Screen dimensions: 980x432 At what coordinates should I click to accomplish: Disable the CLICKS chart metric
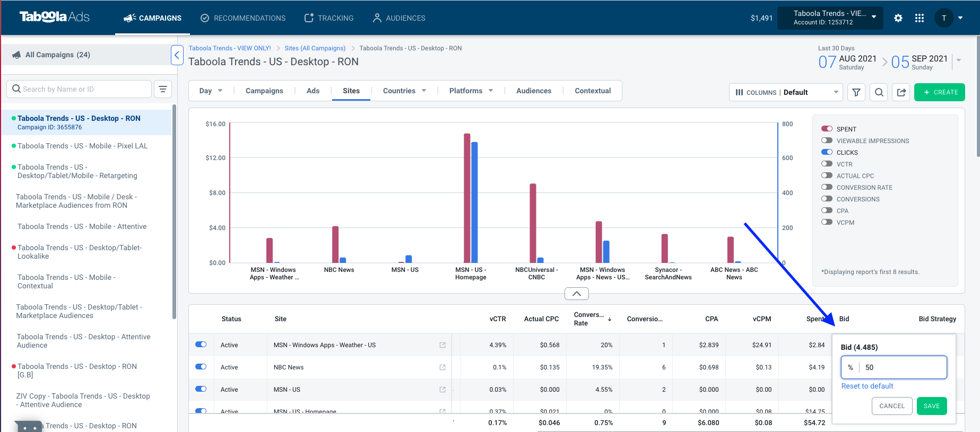point(827,152)
